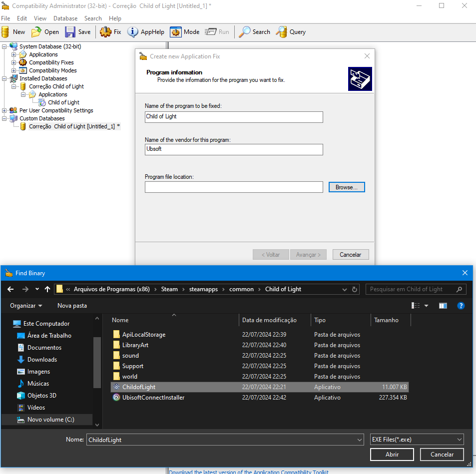Expand Applications under System Database

[x=13, y=54]
